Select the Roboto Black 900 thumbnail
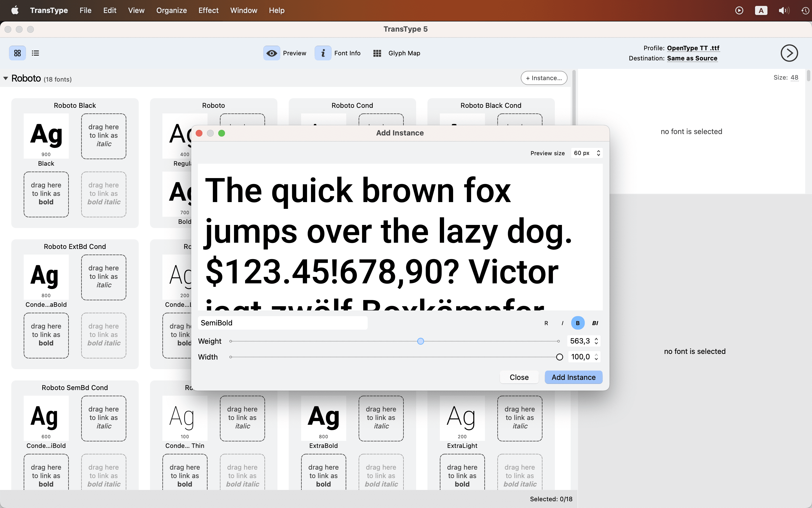This screenshot has height=508, width=812. coord(46,136)
